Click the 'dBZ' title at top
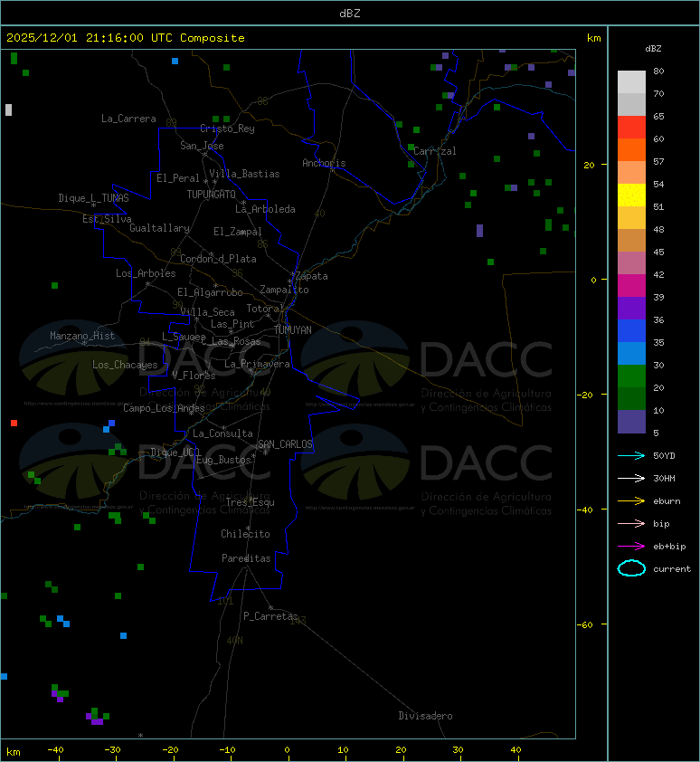700x762 pixels. click(x=350, y=14)
